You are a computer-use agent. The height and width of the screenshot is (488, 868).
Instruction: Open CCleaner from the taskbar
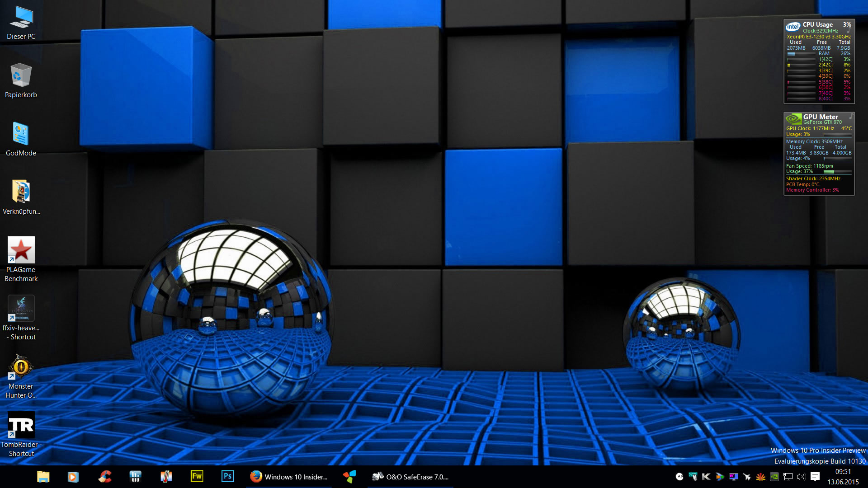coord(104,476)
